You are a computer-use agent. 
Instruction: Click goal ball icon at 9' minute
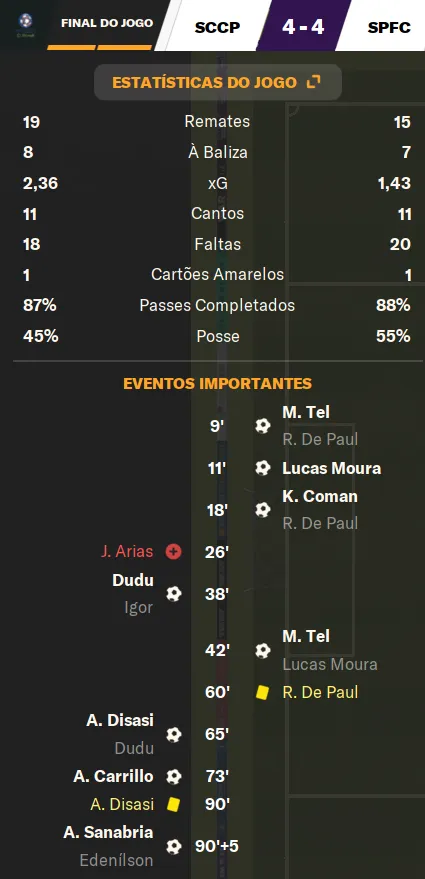pyautogui.click(x=262, y=426)
